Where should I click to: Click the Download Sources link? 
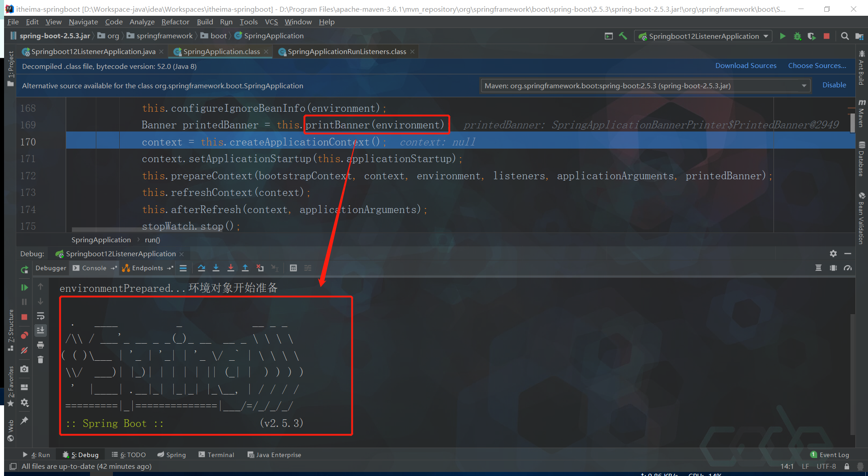pos(746,66)
